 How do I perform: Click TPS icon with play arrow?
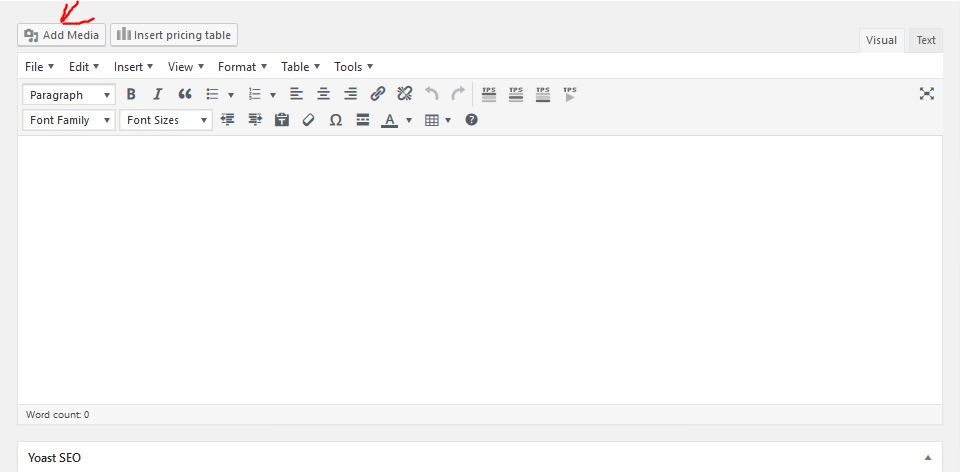tap(570, 94)
